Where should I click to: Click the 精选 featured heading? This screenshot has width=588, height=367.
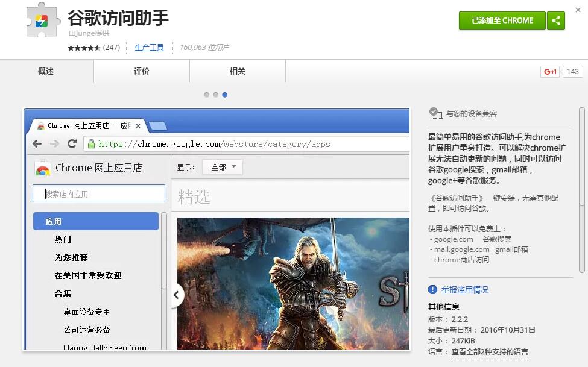[194, 197]
